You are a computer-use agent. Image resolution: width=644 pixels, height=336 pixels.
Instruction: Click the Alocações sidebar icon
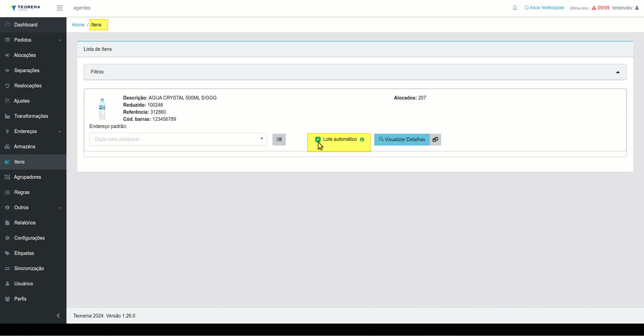[7, 55]
